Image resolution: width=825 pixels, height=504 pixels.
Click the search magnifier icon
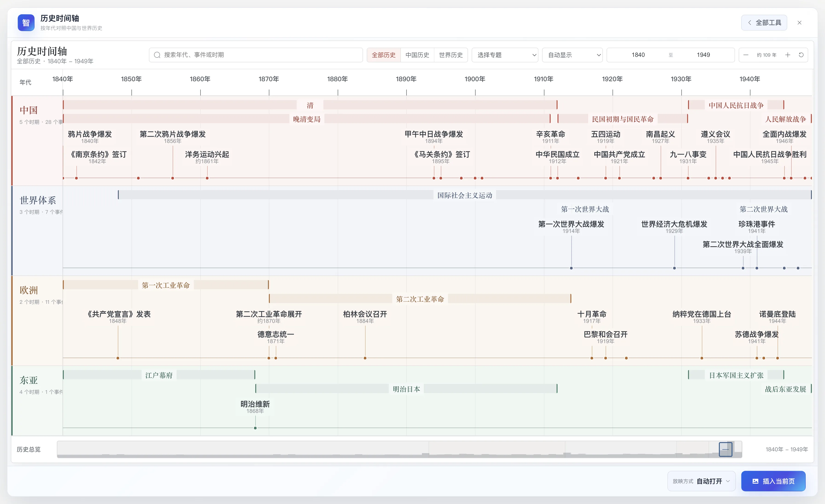coord(157,55)
